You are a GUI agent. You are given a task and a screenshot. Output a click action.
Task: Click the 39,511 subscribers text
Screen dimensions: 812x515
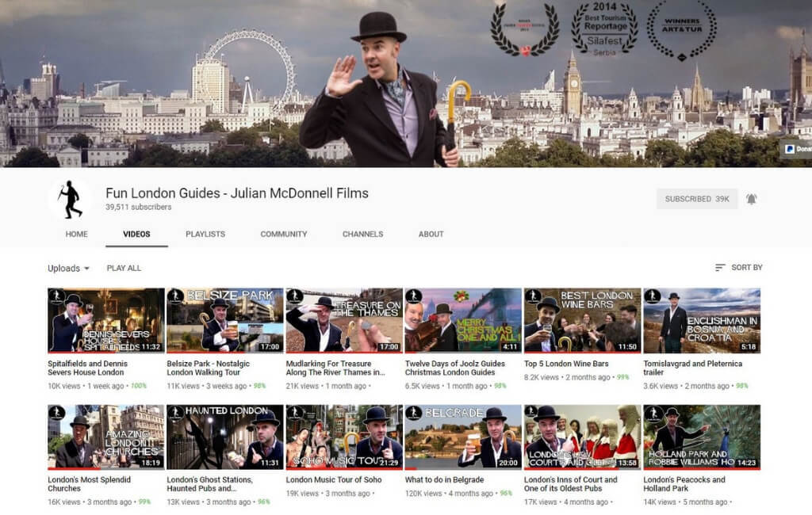(138, 207)
